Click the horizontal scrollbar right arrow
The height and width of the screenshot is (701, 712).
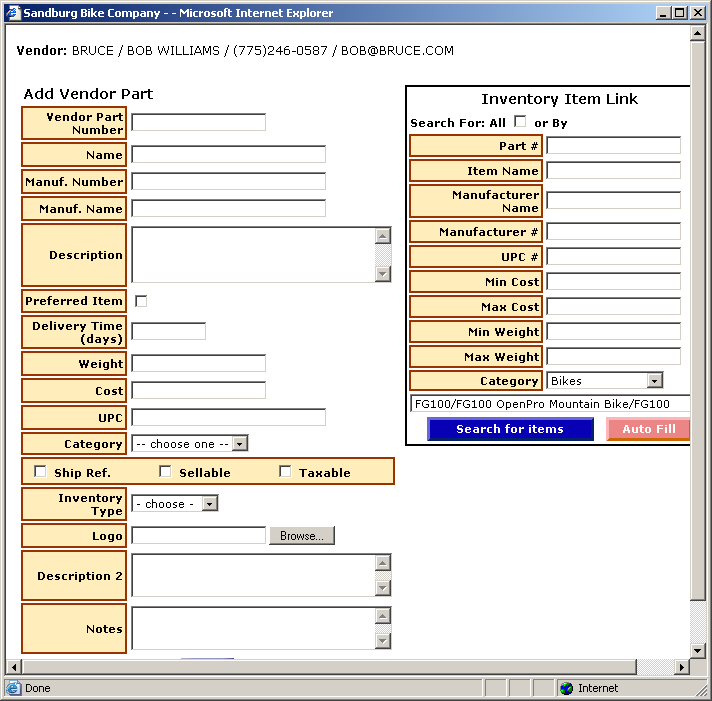[x=682, y=666]
